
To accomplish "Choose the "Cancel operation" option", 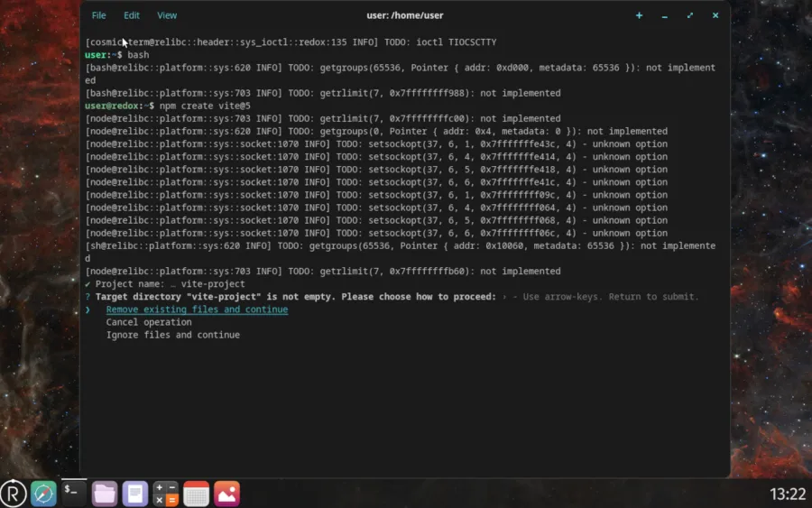I will click(x=149, y=322).
